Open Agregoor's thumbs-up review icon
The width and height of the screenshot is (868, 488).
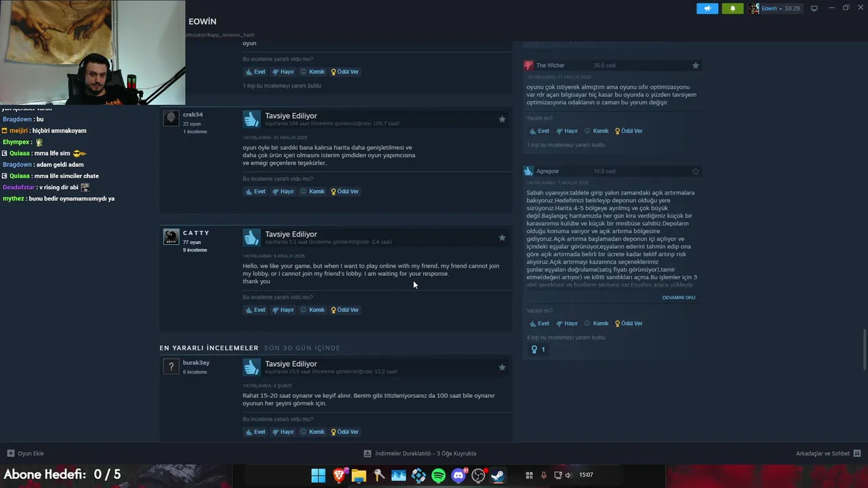pyautogui.click(x=529, y=171)
